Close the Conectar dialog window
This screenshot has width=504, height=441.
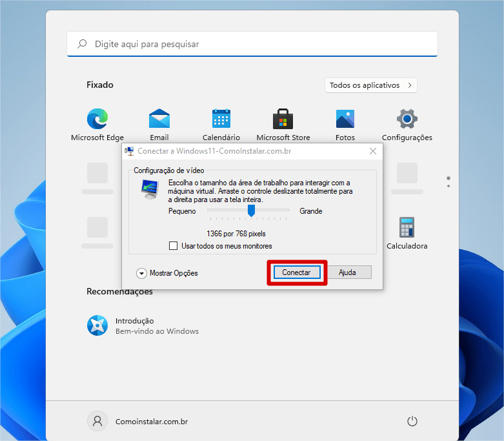pyautogui.click(x=373, y=151)
